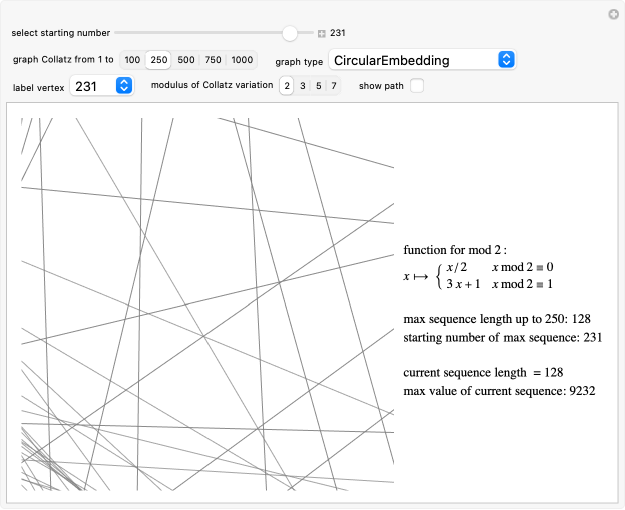This screenshot has width=625, height=510.
Task: Expand slider controls with the small plus icon
Action: pyautogui.click(x=321, y=33)
